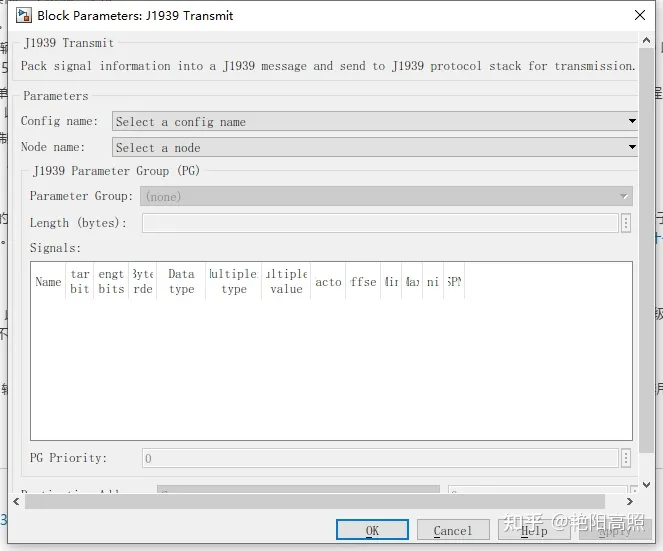Select the Multiplex value column header

tap(286, 282)
